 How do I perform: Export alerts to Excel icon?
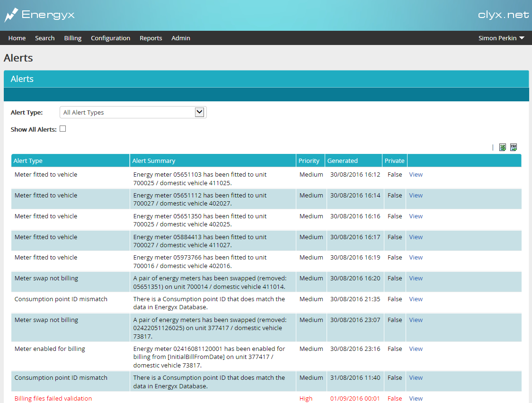click(x=503, y=147)
